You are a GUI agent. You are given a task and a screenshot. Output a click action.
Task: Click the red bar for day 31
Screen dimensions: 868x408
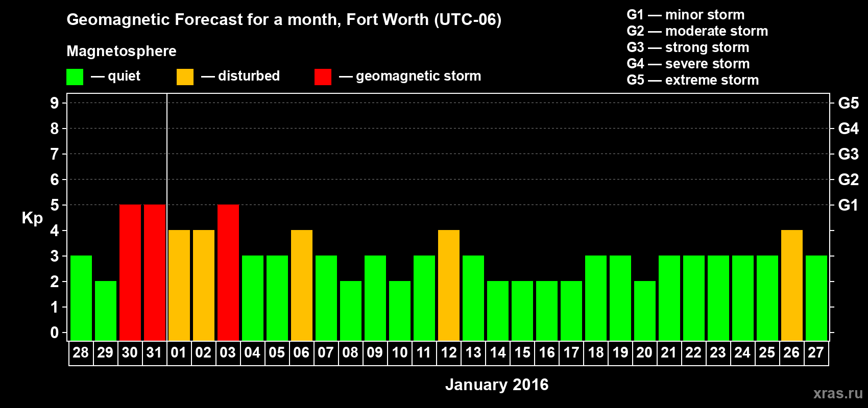point(155,273)
